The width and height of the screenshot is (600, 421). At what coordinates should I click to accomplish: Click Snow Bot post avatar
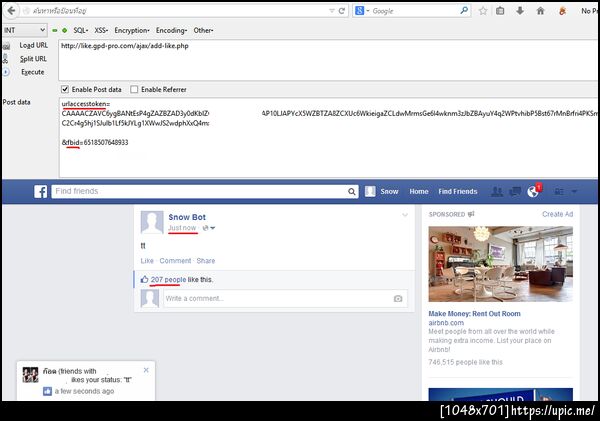click(x=152, y=222)
